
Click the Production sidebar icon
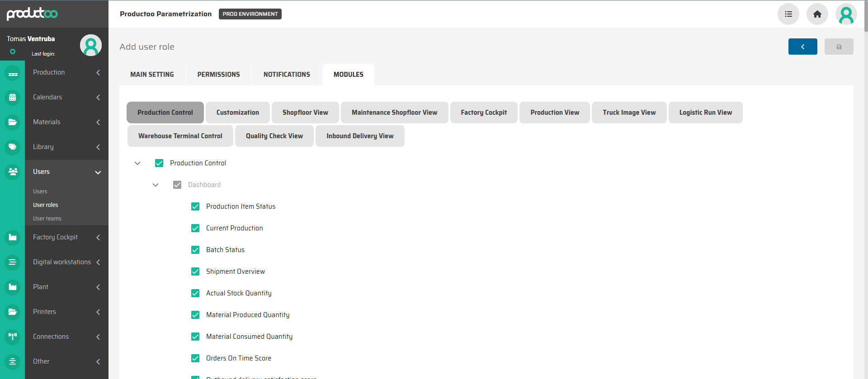tap(13, 73)
